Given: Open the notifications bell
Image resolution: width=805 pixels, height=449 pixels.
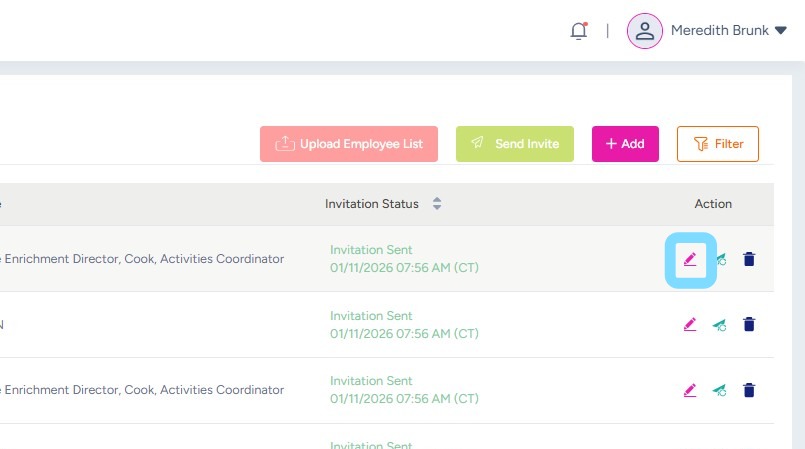Looking at the screenshot, I should [578, 31].
